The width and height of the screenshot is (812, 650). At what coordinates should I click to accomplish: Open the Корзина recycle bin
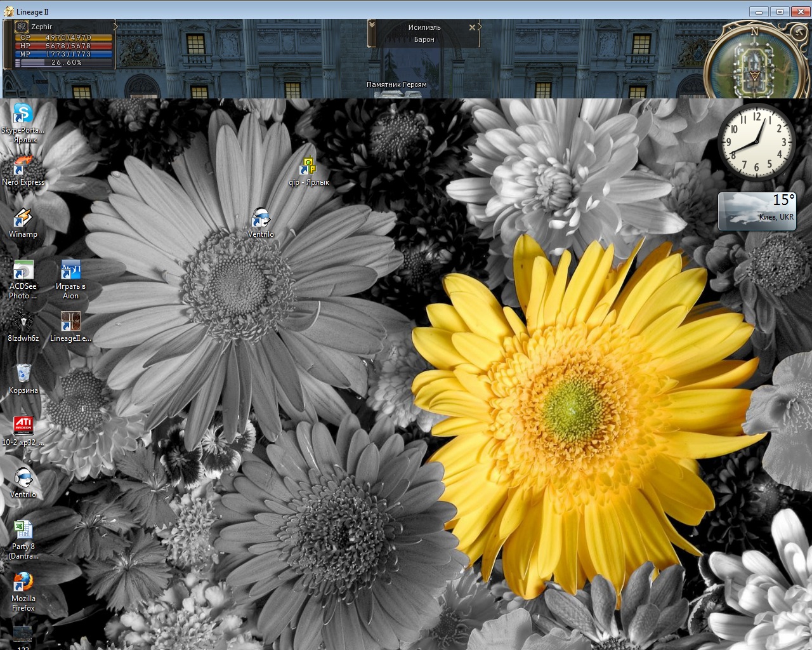pyautogui.click(x=23, y=379)
